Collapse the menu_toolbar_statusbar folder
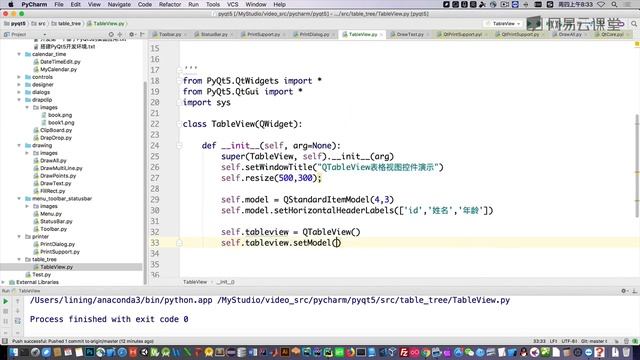The width and height of the screenshot is (640, 360). click(19, 199)
